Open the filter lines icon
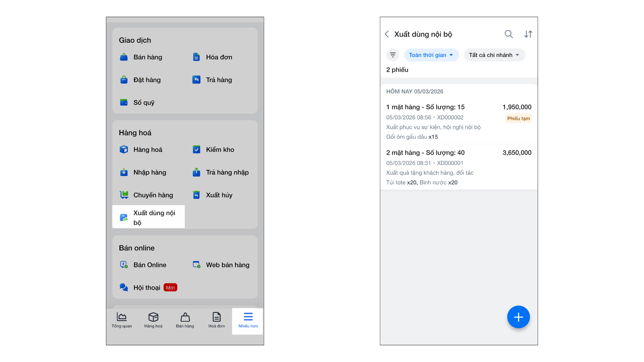This screenshot has height=362, width=644. click(393, 55)
